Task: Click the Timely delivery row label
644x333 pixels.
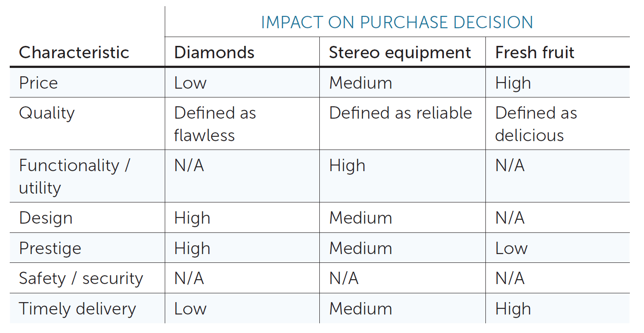Action: 77,309
